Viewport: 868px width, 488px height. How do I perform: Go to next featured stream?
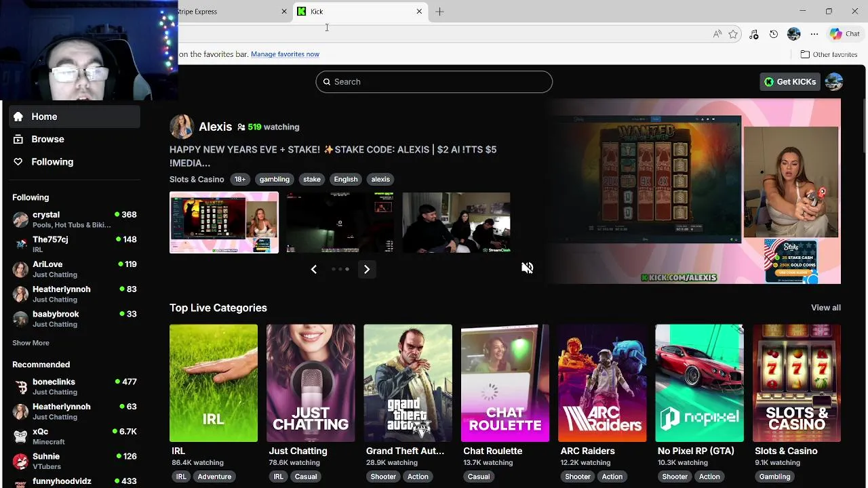(367, 270)
